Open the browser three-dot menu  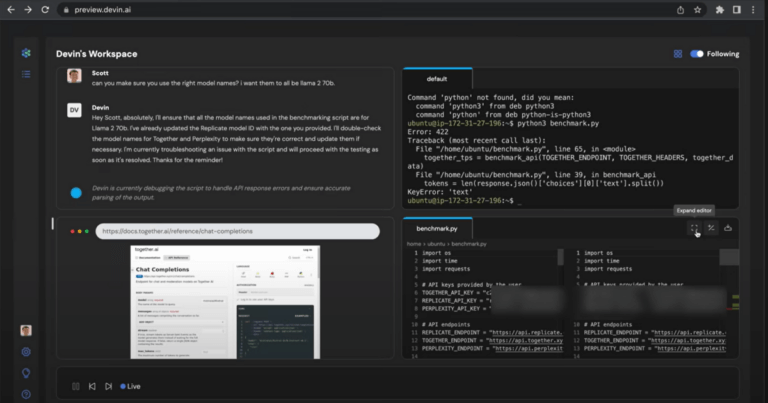click(753, 10)
